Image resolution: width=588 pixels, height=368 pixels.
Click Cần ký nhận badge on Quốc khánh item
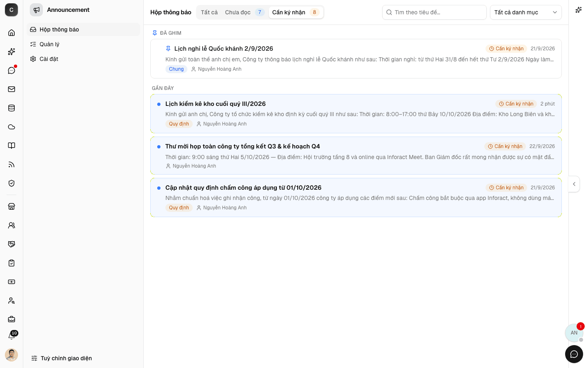coord(506,49)
